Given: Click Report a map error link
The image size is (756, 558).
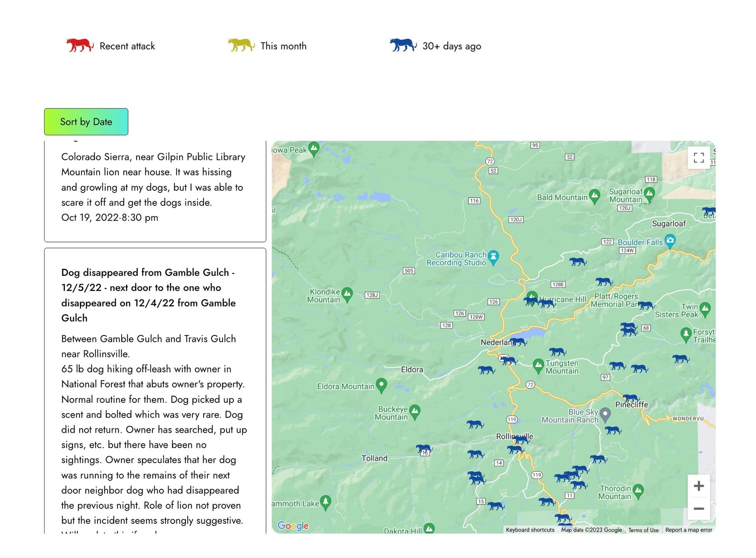Looking at the screenshot, I should coord(688,530).
